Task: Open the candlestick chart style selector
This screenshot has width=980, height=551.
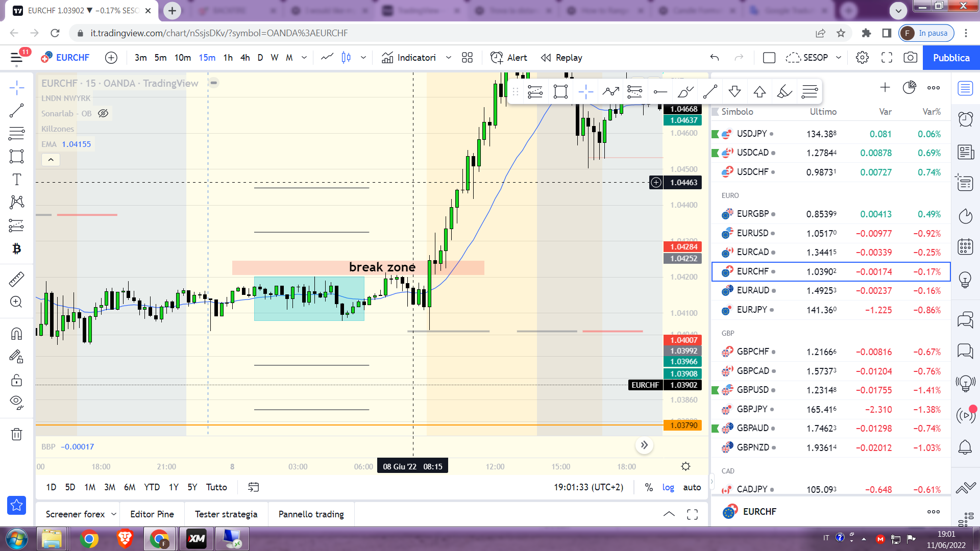Action: point(346,58)
